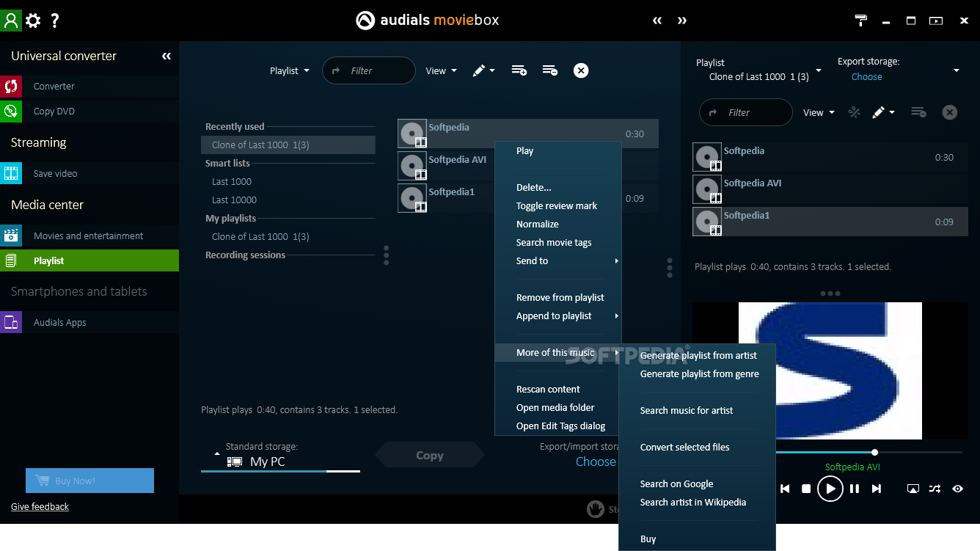
Task: Click the disc icon of center Softpedia1 track
Action: coord(412,198)
